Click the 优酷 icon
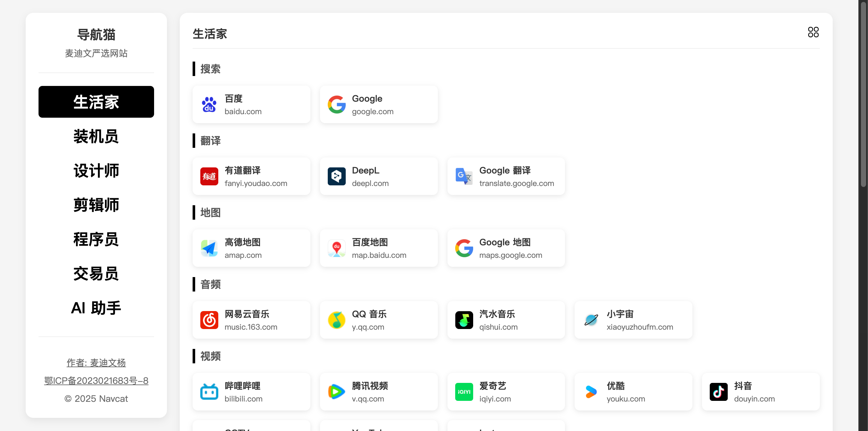Screen dimensions: 868x431 pos(591,392)
